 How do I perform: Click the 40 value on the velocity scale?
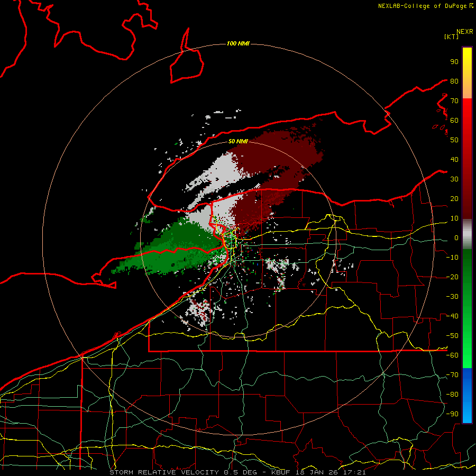pos(454,160)
